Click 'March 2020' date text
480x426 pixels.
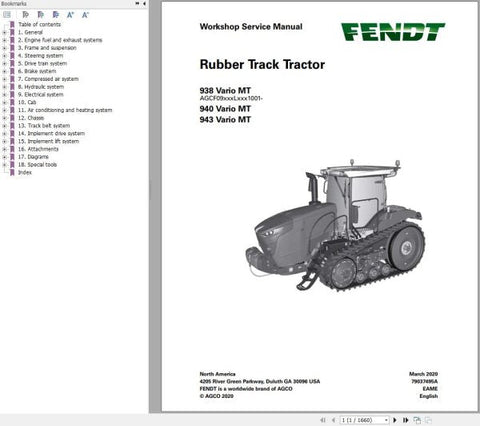(423, 374)
